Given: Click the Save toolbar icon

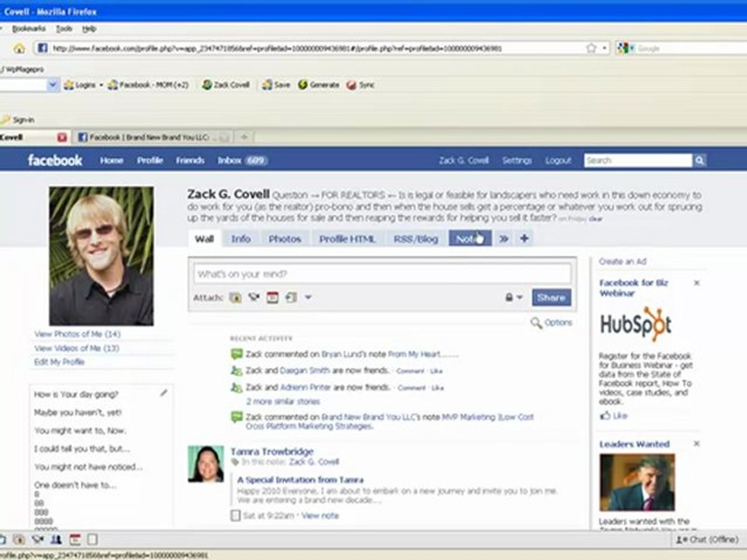Looking at the screenshot, I should (x=276, y=85).
